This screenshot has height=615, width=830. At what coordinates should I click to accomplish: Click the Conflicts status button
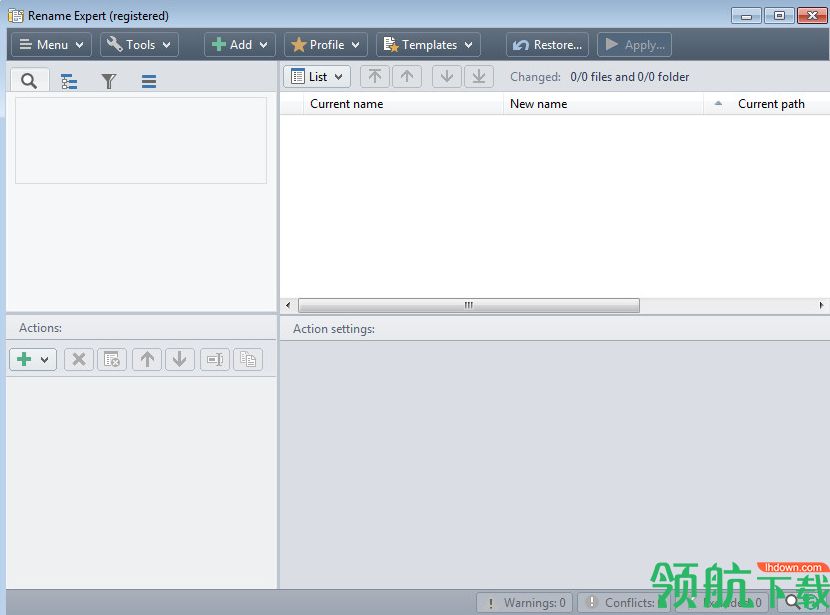click(624, 603)
